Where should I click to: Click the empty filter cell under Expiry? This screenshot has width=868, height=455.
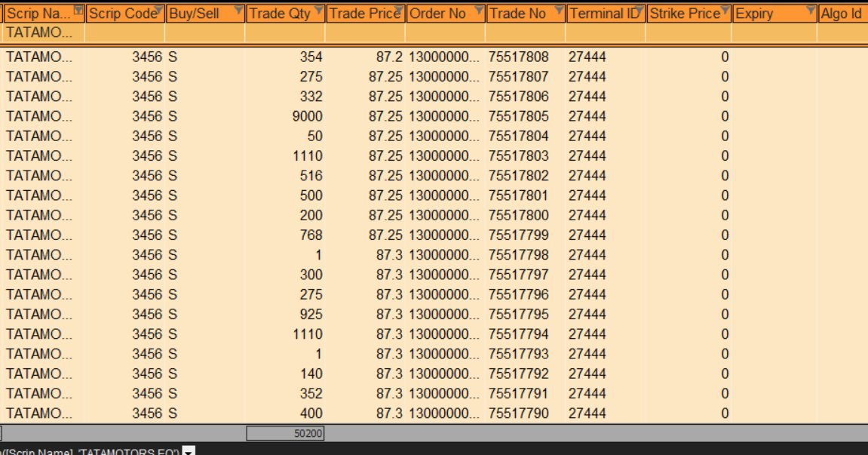tap(774, 32)
